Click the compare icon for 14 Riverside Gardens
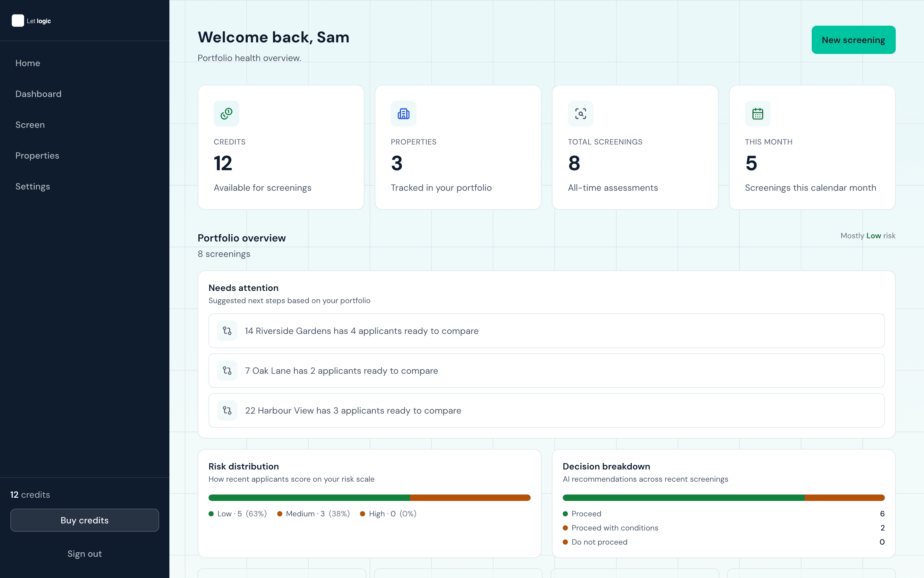This screenshot has height=578, width=924. click(x=227, y=331)
